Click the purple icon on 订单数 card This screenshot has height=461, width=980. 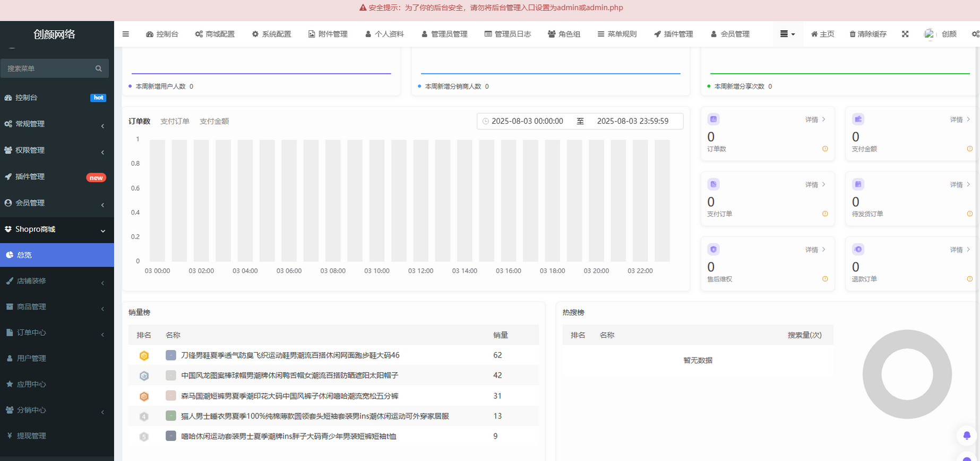point(713,119)
